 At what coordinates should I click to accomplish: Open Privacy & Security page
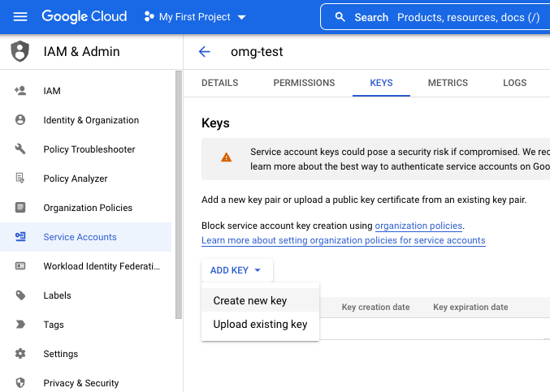point(85,382)
